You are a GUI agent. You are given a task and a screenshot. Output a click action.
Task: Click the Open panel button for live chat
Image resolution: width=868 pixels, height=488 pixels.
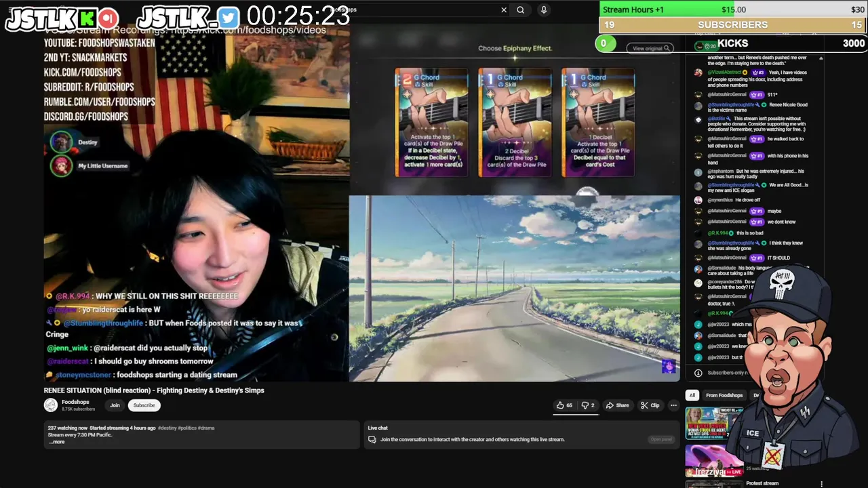pos(661,439)
